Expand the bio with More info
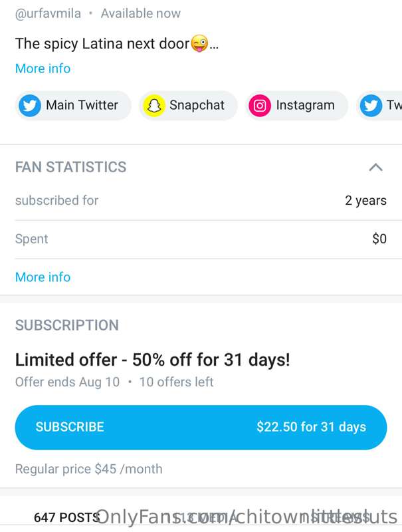Screen dimensions: 402x532 pos(43,68)
